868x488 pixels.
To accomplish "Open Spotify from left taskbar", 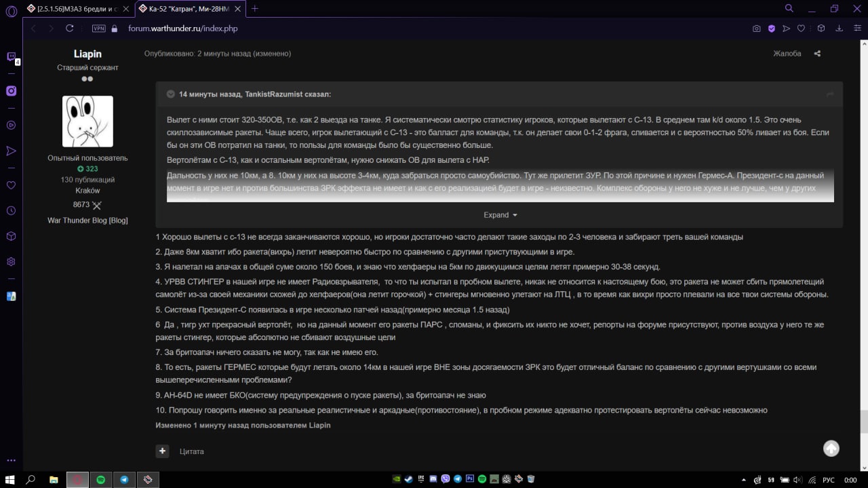I will (100, 479).
